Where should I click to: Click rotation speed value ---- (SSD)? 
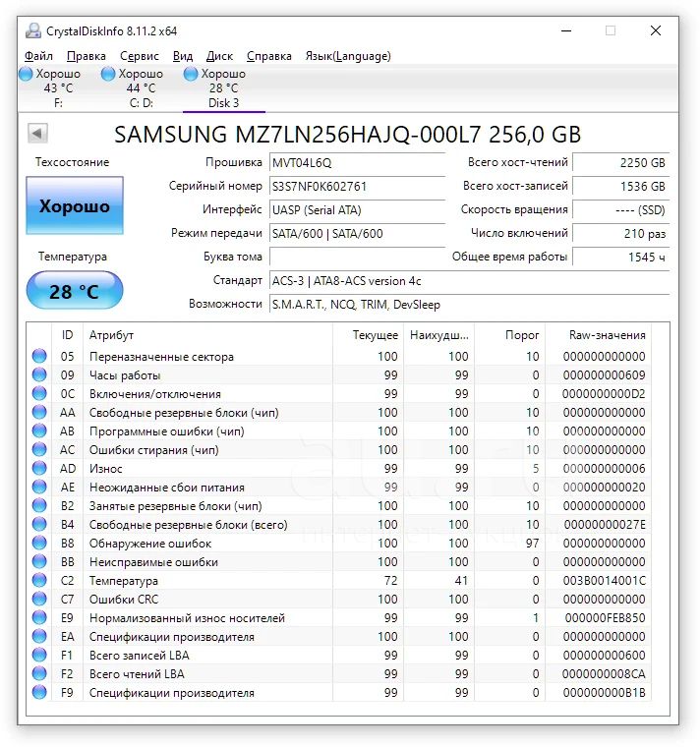[620, 209]
